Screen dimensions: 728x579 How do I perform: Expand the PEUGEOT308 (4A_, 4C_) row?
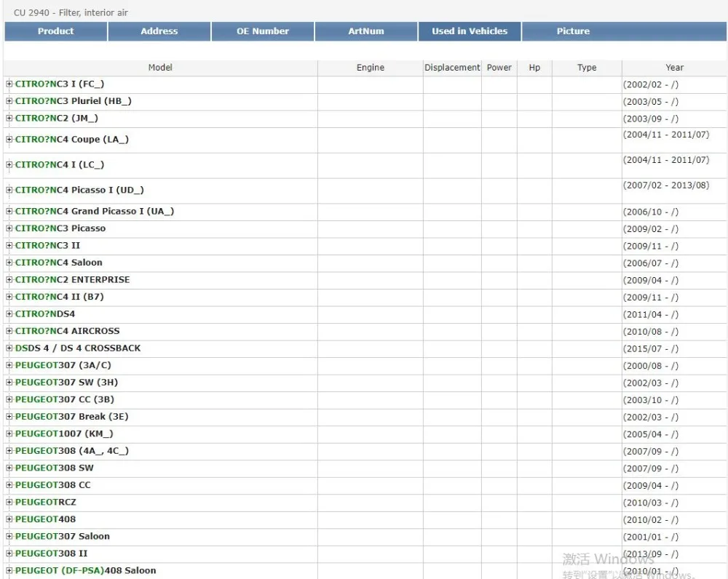coord(9,451)
